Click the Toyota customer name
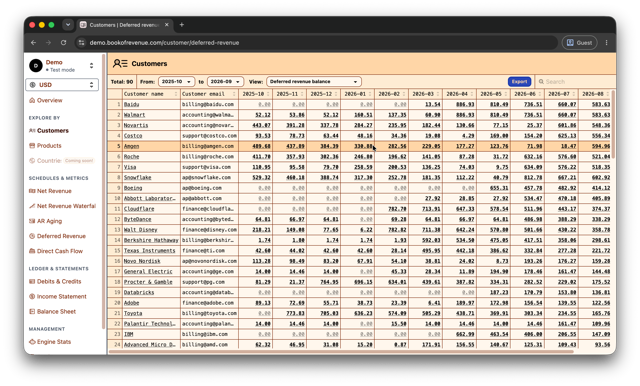This screenshot has width=640, height=386. (x=133, y=313)
